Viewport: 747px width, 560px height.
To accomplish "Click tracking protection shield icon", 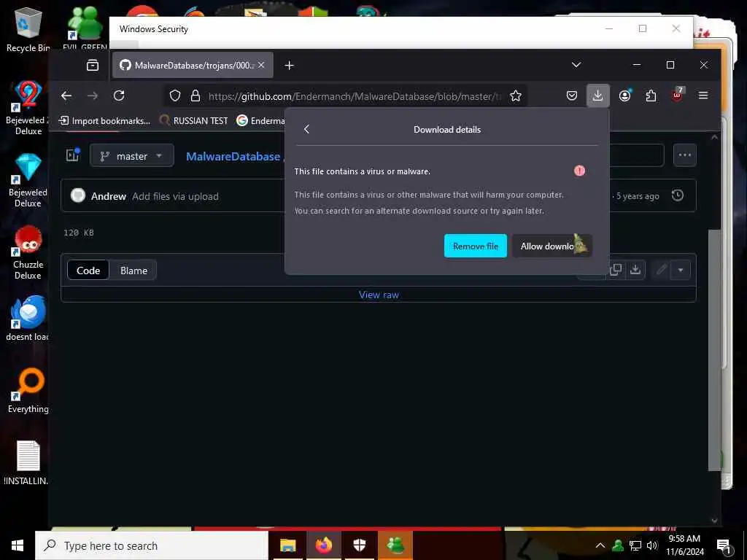I will tap(175, 96).
